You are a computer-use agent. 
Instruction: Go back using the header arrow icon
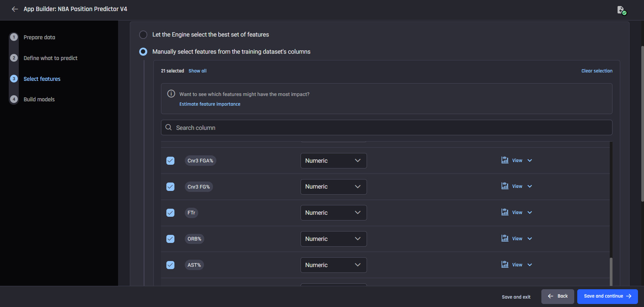coord(15,9)
